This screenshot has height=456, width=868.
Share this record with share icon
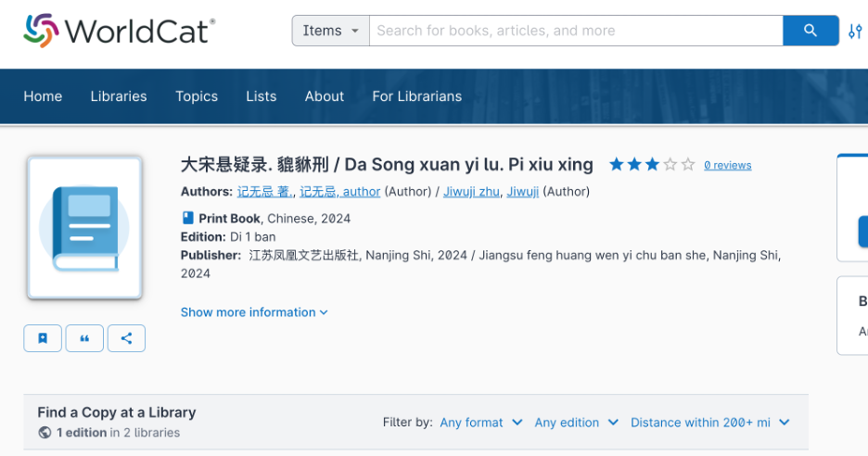point(126,338)
